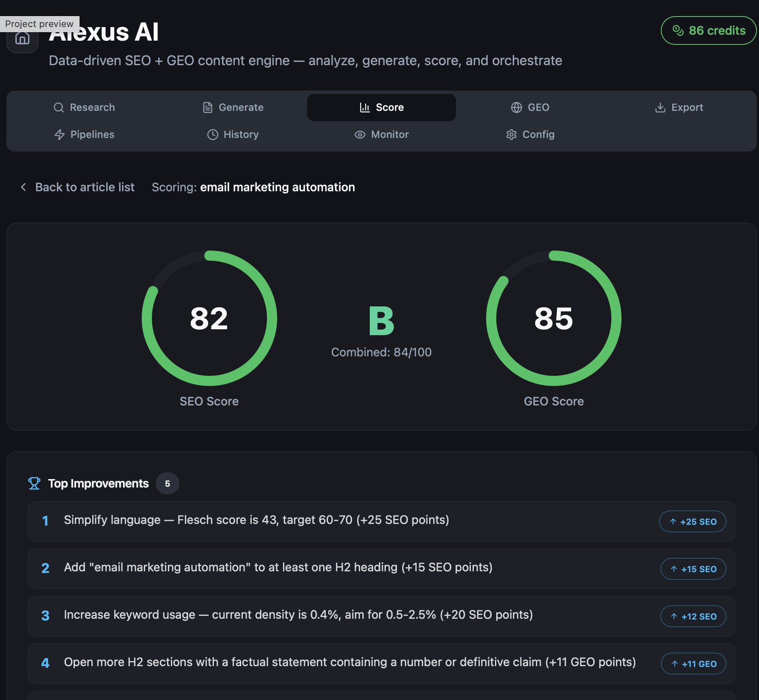Click the up arrow in +25 SEO badge
The image size is (759, 700).
[673, 521]
